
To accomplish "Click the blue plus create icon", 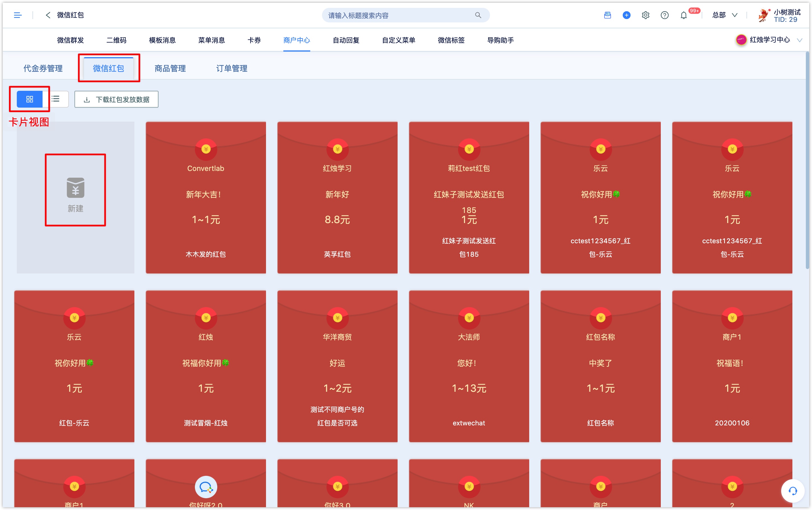I will point(626,15).
